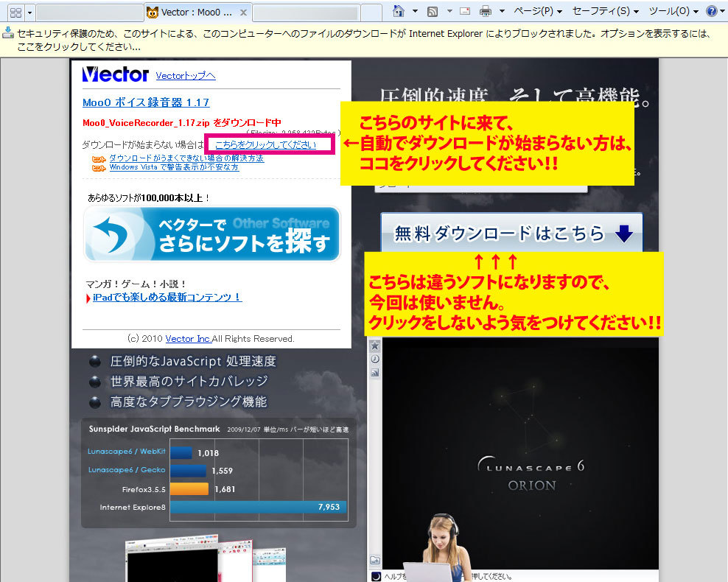Image resolution: width=728 pixels, height=582 pixels.
Task: Open the ツール(O) menu
Action: [673, 10]
